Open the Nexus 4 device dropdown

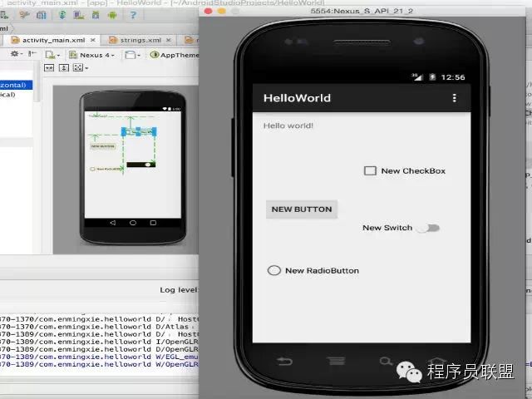pos(91,55)
